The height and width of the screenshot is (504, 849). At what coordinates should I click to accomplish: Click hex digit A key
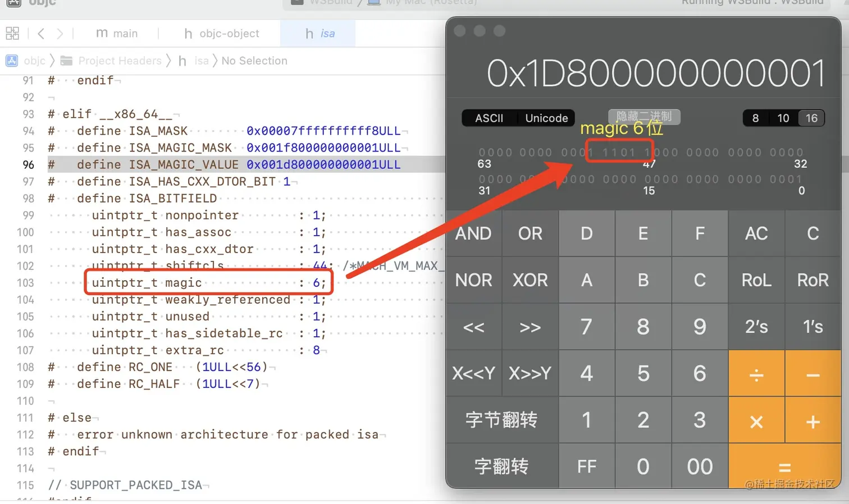587,280
